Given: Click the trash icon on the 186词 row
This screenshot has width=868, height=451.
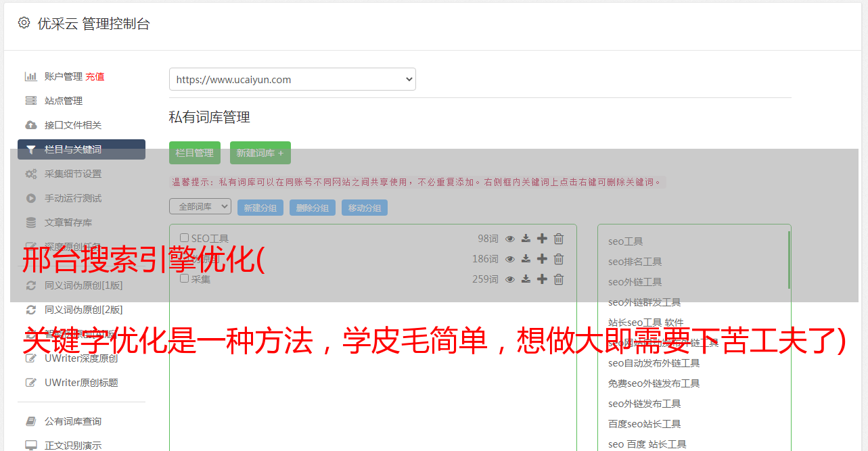Looking at the screenshot, I should (559, 259).
